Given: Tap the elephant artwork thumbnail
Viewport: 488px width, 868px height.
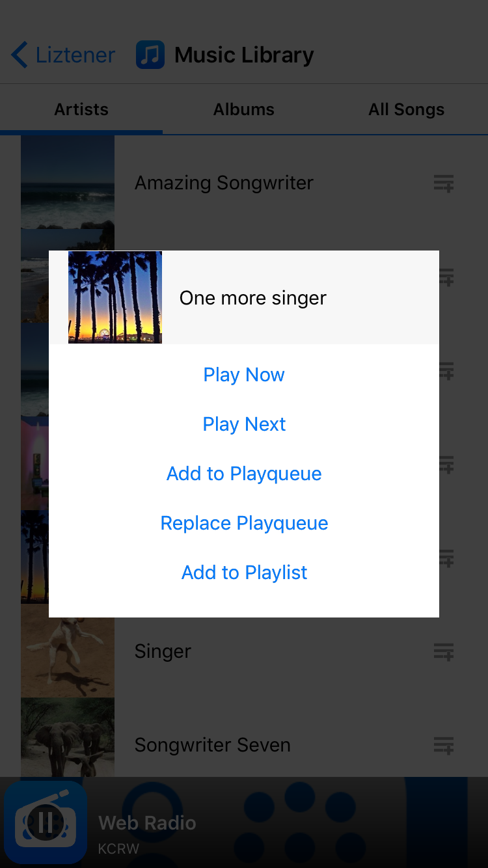Looking at the screenshot, I should pyautogui.click(x=68, y=739).
